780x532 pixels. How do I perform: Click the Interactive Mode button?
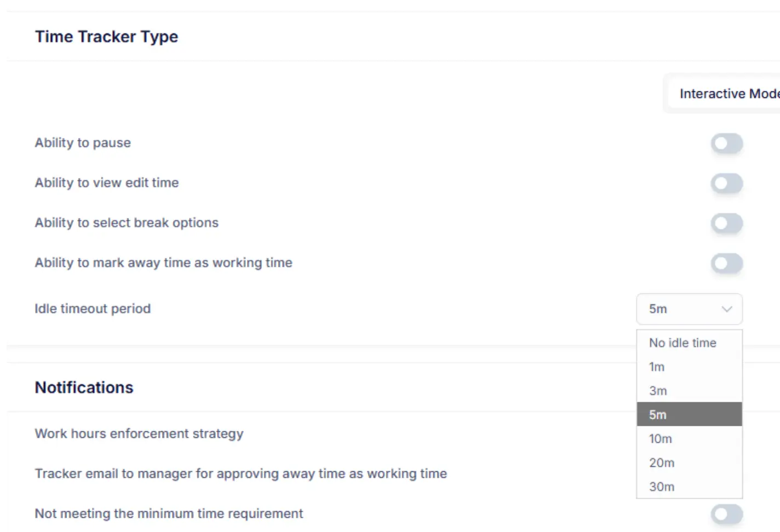pos(729,94)
